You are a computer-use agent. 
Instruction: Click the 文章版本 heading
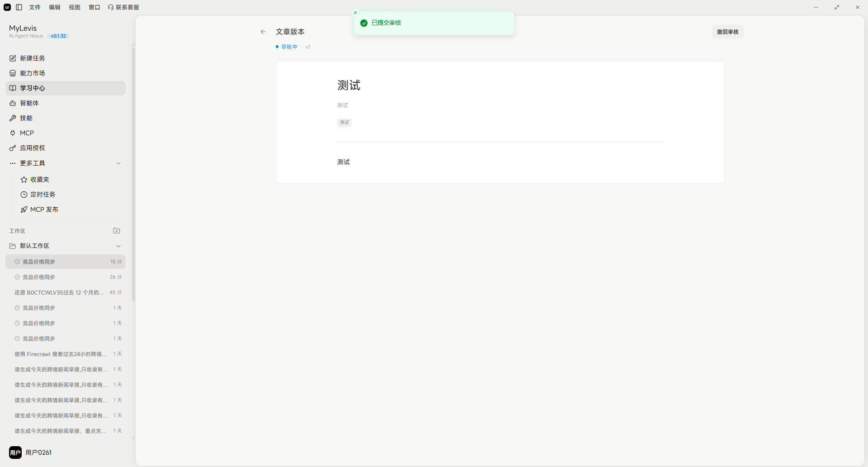[x=290, y=32]
